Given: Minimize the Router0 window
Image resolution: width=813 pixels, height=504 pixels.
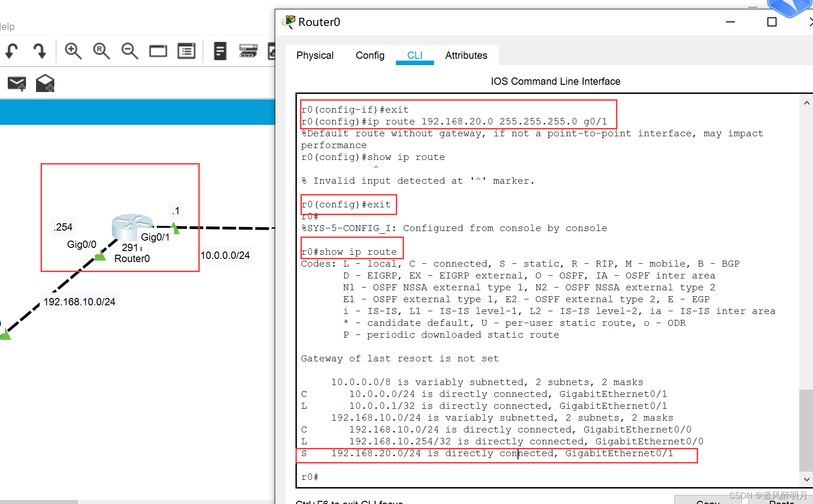Looking at the screenshot, I should point(730,22).
